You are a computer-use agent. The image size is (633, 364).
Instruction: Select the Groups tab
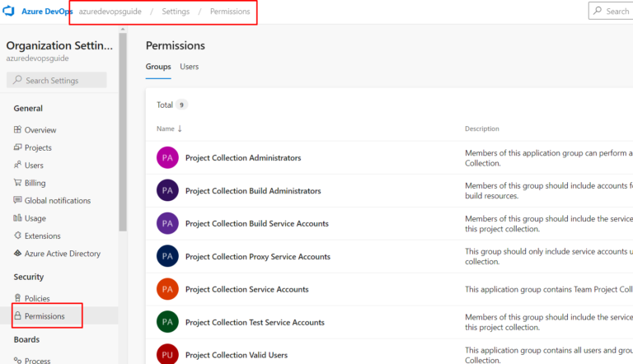(x=158, y=67)
